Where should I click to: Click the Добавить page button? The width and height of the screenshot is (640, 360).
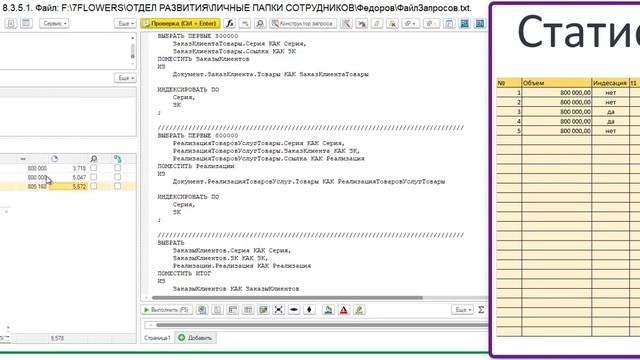pos(196,338)
